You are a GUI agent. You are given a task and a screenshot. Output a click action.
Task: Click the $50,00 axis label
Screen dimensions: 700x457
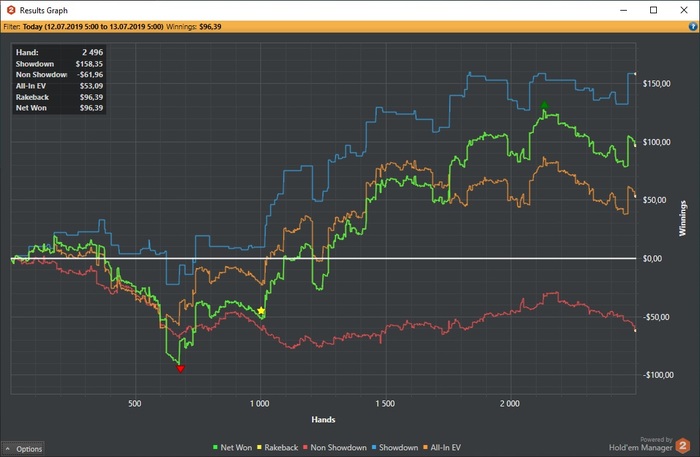(x=654, y=200)
